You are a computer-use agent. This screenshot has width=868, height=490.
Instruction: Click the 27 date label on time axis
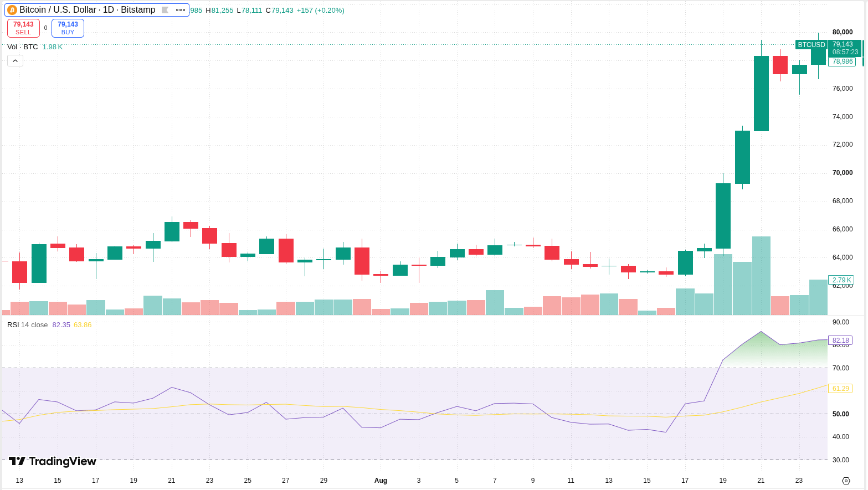coord(286,481)
